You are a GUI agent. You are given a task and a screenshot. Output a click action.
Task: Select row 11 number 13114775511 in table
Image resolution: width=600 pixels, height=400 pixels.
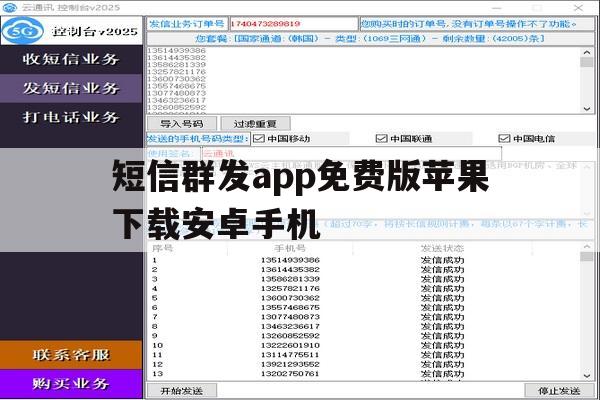coord(290,355)
